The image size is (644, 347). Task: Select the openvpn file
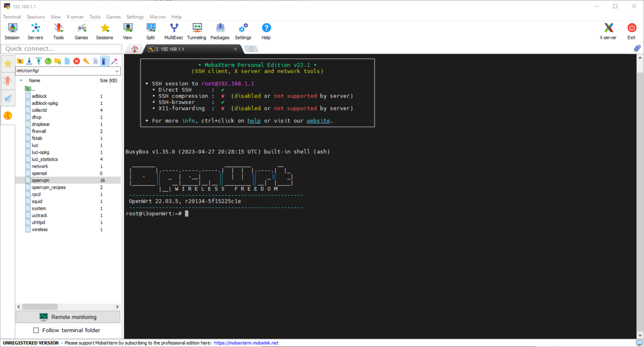point(68,180)
